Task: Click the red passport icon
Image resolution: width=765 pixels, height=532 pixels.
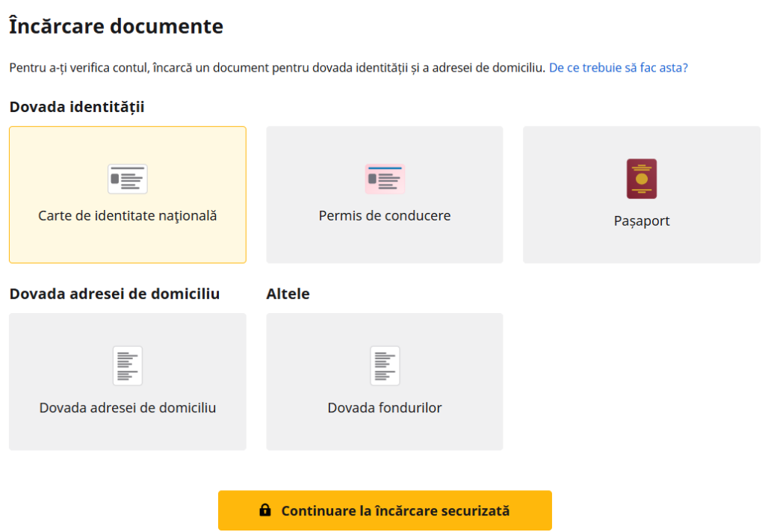Action: 642,179
